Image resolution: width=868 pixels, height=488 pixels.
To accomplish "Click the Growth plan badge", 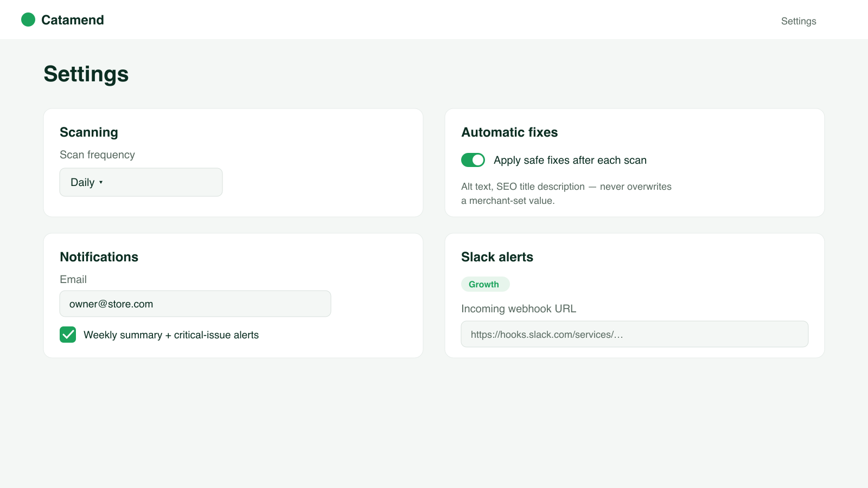I will [485, 284].
